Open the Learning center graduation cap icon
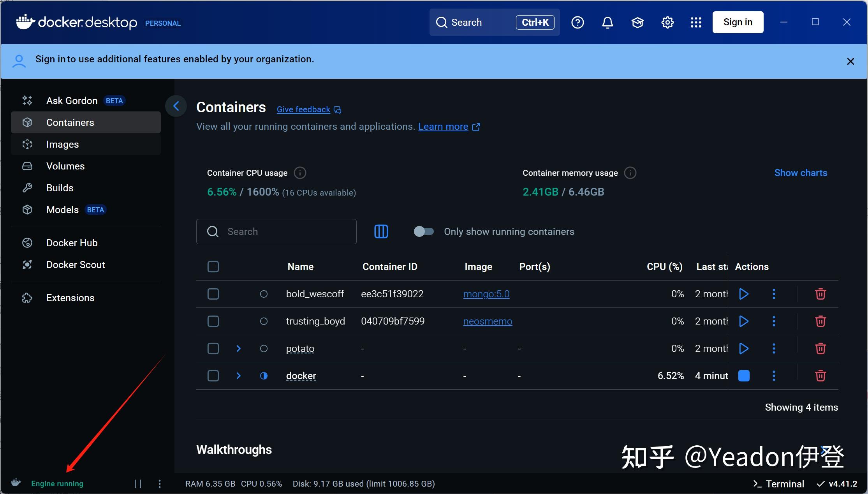The image size is (868, 494). [637, 23]
